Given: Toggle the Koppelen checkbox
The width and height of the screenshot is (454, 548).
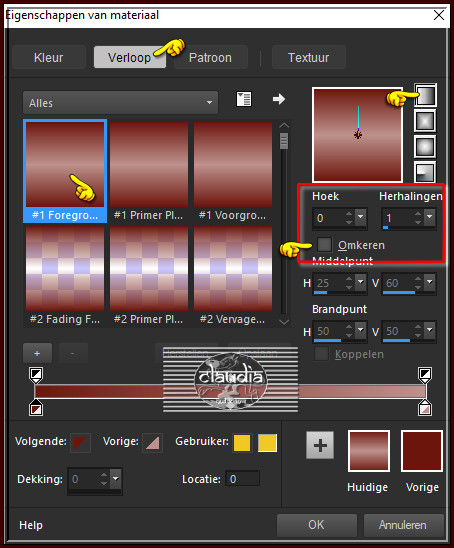Looking at the screenshot, I should coord(321,354).
